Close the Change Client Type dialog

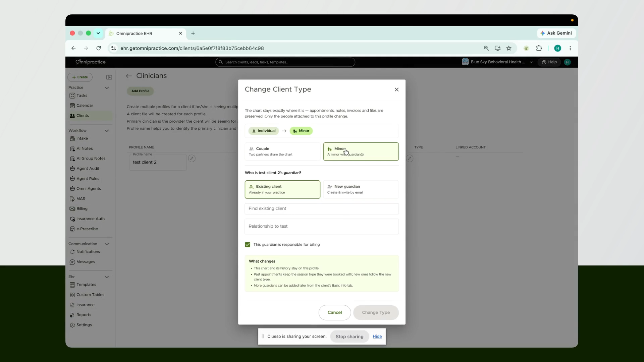tap(396, 89)
